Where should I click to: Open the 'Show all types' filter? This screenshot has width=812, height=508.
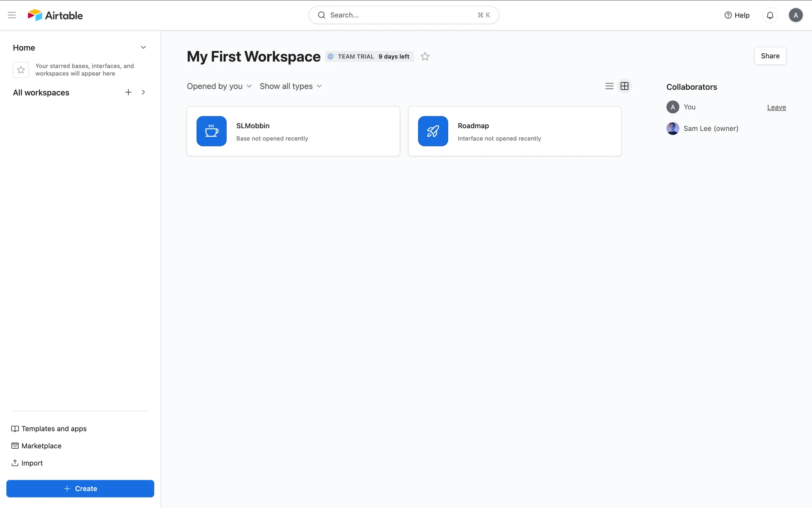click(x=291, y=86)
